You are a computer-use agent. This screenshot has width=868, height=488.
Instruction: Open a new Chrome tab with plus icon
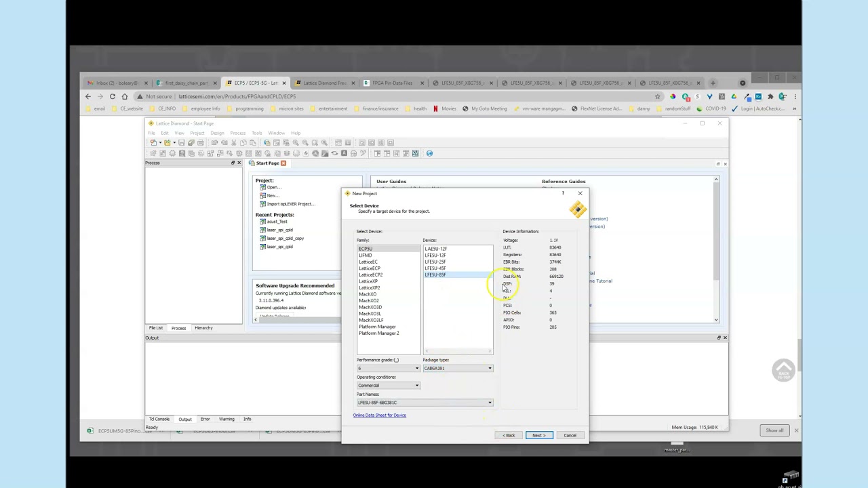tap(713, 83)
